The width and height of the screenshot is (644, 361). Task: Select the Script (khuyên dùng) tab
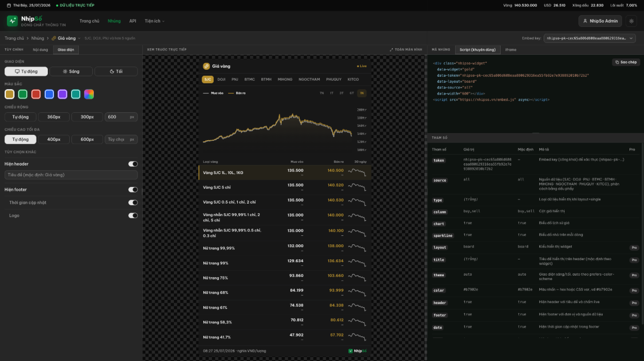click(478, 49)
